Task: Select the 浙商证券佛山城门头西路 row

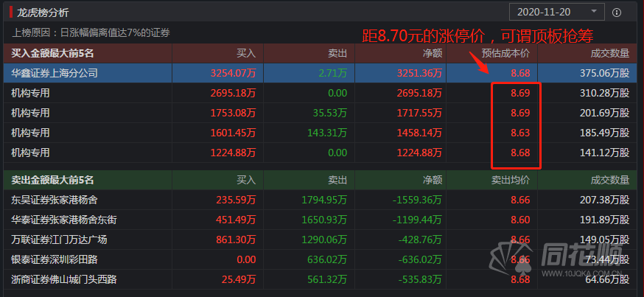Action: click(321, 279)
